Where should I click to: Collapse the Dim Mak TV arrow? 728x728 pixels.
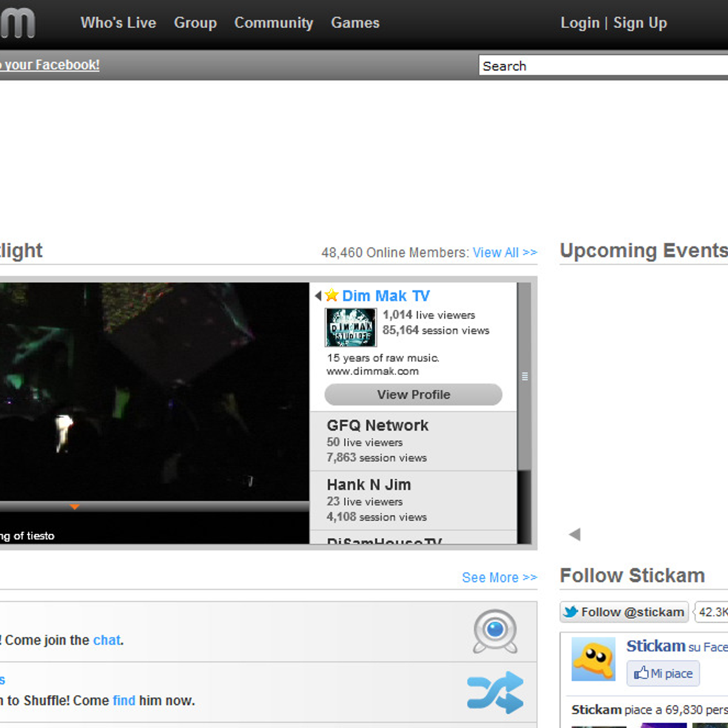tap(318, 296)
